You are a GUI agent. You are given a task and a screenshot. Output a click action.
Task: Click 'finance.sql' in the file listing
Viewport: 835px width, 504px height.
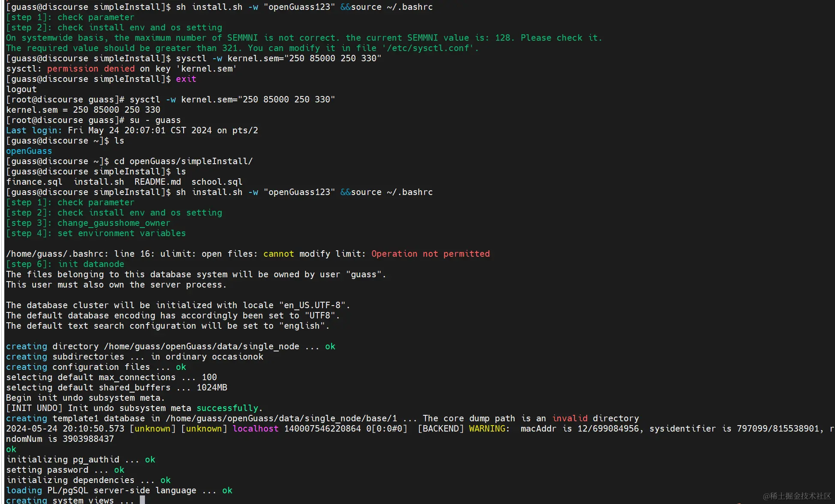pyautogui.click(x=34, y=182)
